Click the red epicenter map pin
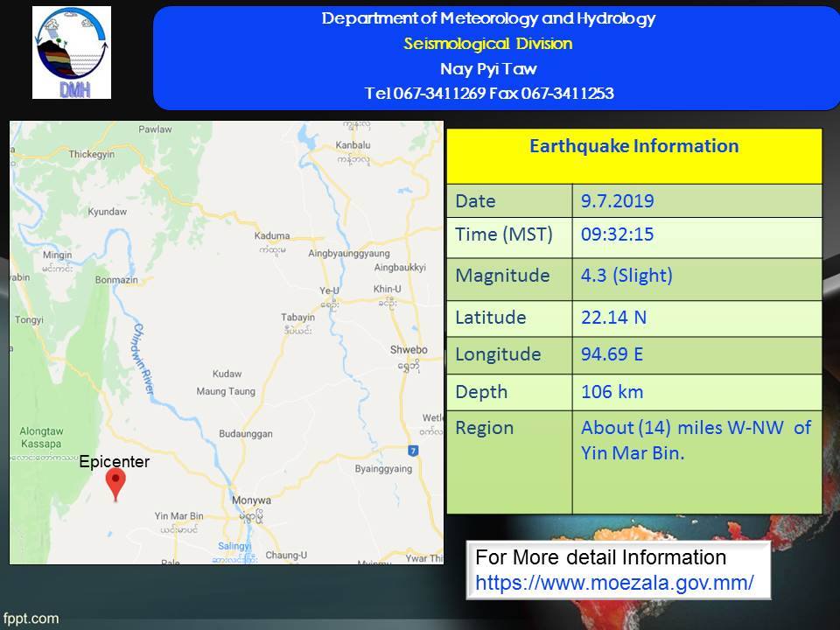The image size is (840, 630). click(115, 485)
